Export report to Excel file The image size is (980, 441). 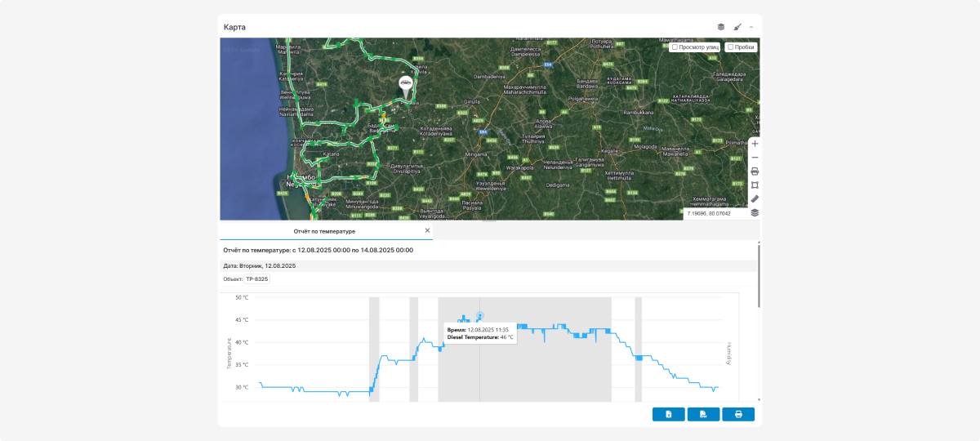(668, 414)
